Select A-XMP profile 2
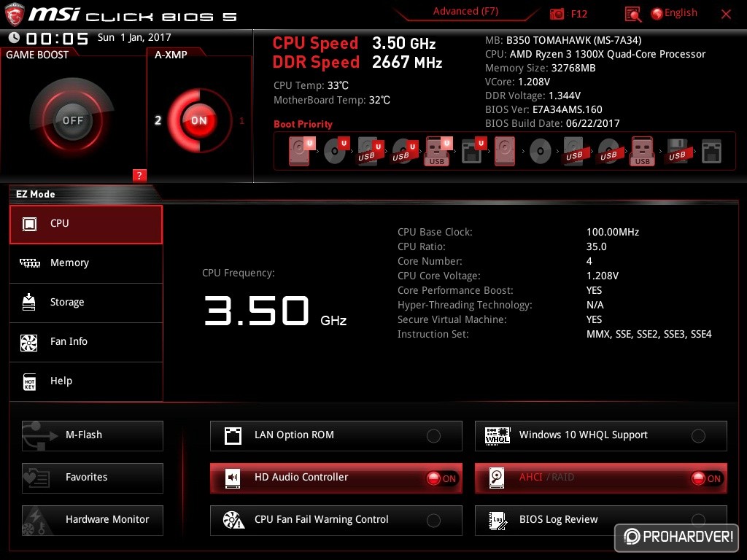 [x=158, y=120]
